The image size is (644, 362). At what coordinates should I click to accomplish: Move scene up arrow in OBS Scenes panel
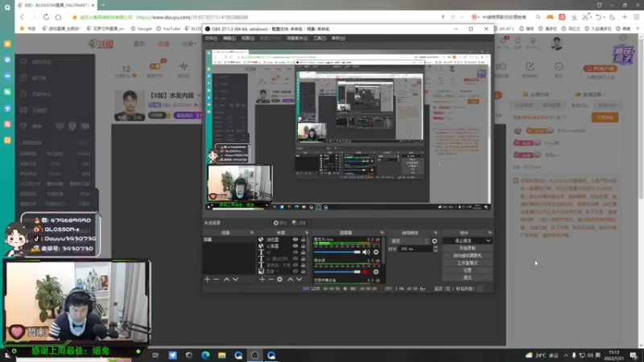coord(226,279)
